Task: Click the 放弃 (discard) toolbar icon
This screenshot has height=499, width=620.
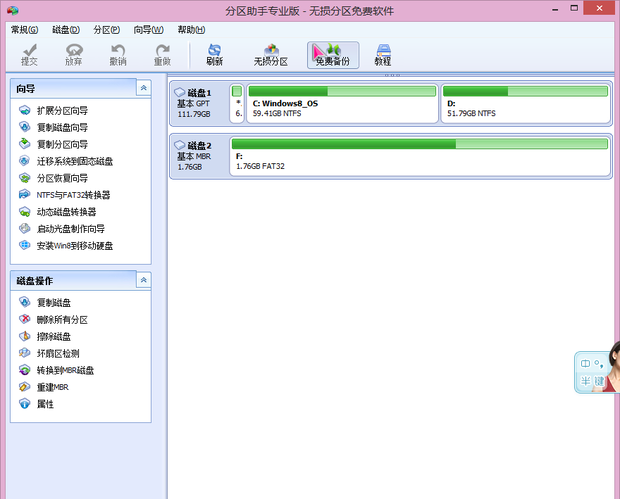Action: coord(74,54)
